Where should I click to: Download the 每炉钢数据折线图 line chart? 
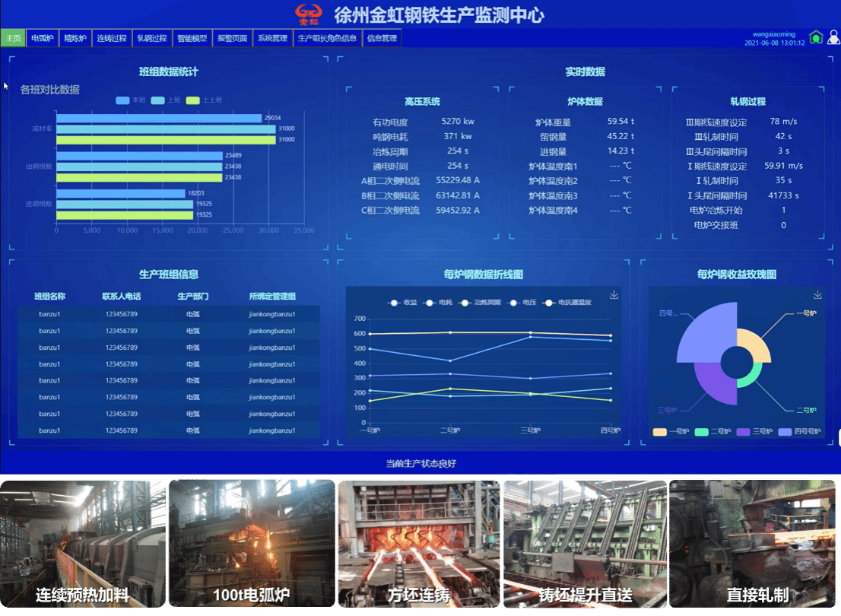click(614, 295)
